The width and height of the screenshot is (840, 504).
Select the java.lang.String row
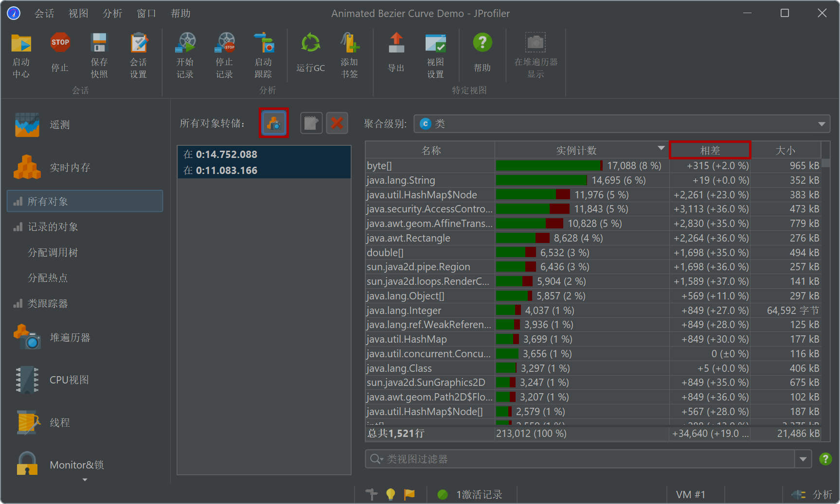(593, 180)
